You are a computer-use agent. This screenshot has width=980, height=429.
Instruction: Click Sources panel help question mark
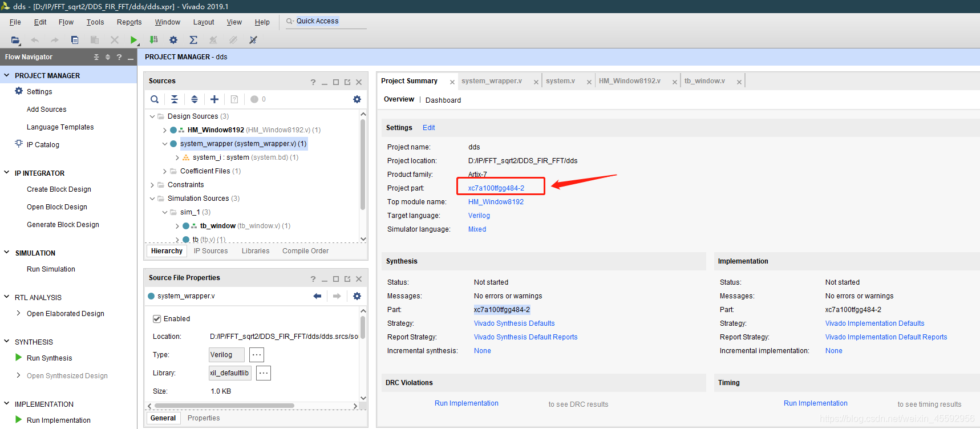(313, 82)
